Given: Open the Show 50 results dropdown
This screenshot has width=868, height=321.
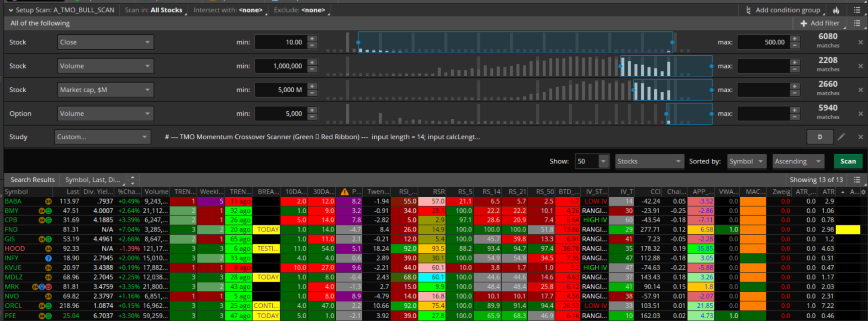Looking at the screenshot, I should [592, 161].
